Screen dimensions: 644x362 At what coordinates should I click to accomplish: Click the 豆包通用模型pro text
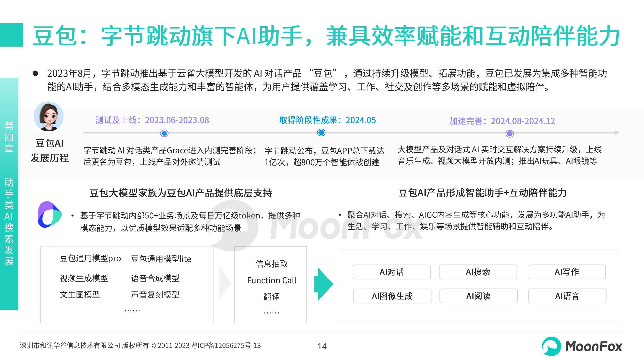pos(90,258)
